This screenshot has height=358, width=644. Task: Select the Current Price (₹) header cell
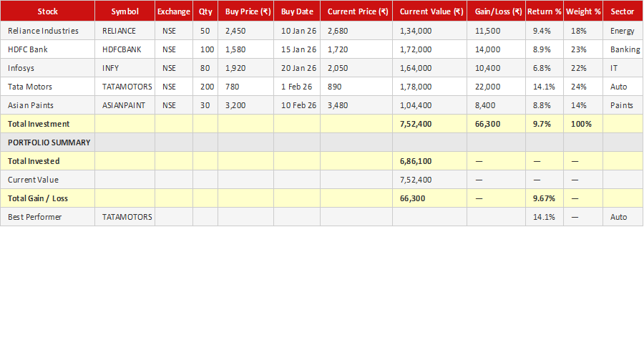pos(356,11)
